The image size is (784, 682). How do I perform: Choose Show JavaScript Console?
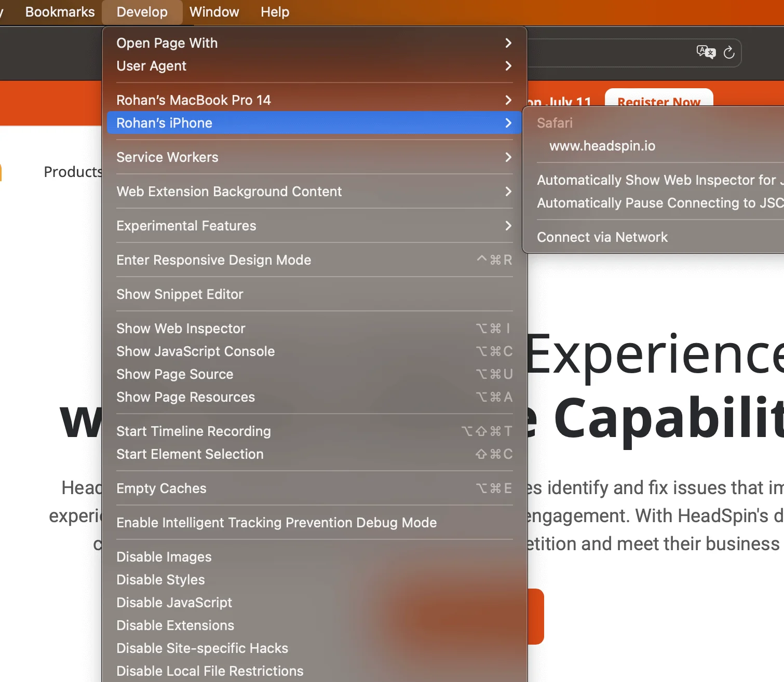coord(314,351)
